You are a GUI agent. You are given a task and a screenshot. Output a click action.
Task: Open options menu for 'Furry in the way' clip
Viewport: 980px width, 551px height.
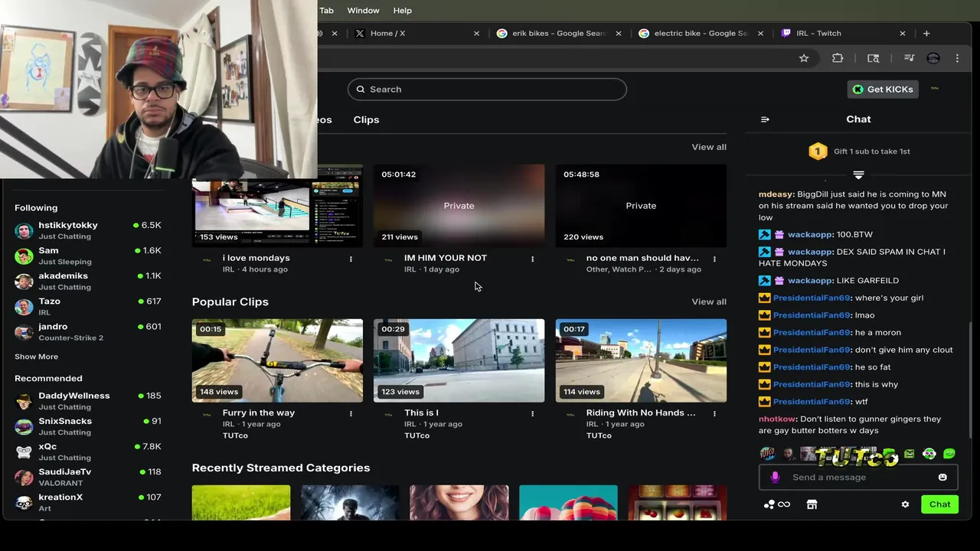351,413
